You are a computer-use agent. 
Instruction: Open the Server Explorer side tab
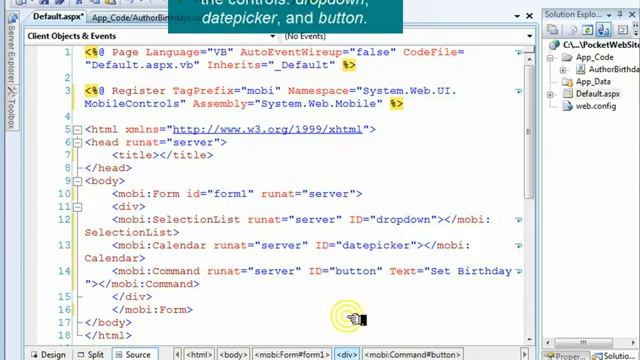(x=12, y=49)
